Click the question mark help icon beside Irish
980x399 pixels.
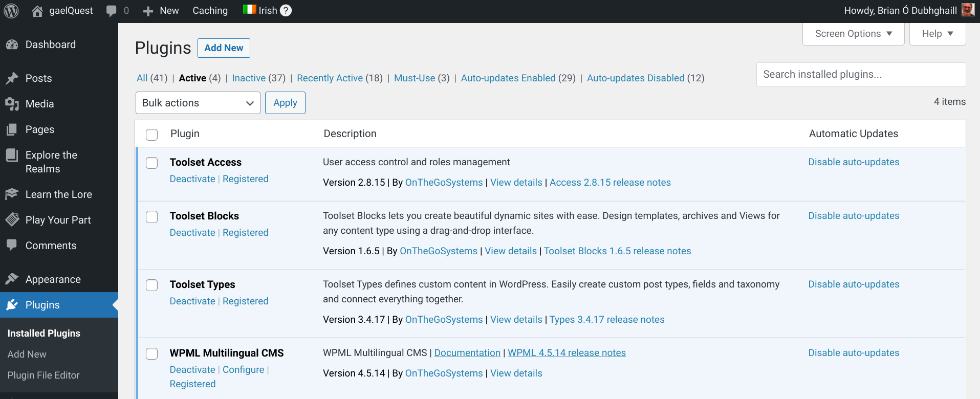pos(286,10)
